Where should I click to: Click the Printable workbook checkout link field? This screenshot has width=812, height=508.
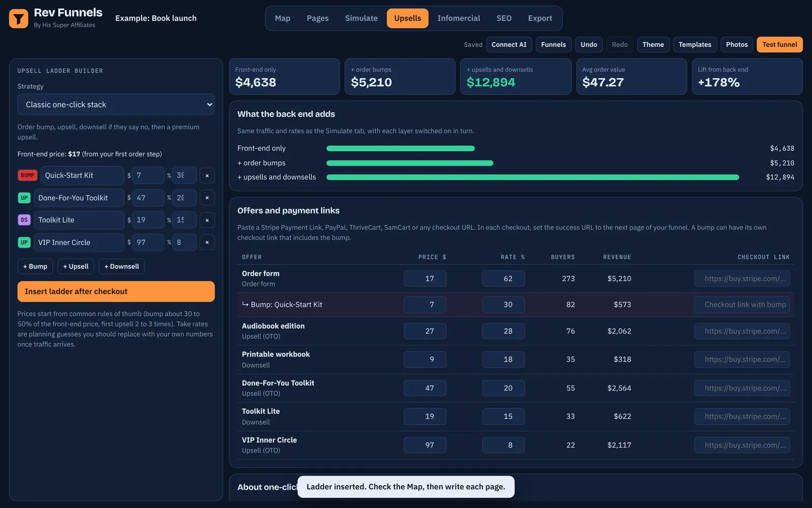coord(742,360)
